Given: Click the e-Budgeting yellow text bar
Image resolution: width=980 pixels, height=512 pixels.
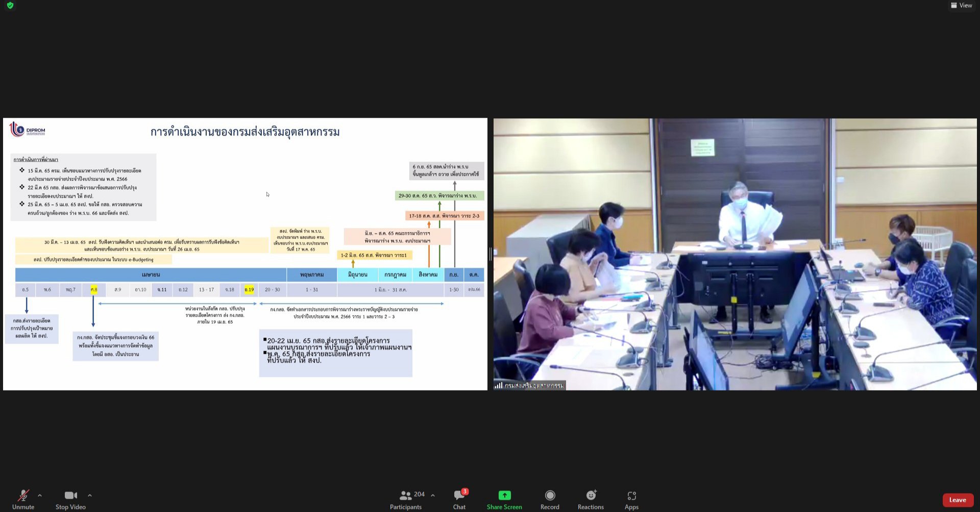Looking at the screenshot, I should (93, 260).
